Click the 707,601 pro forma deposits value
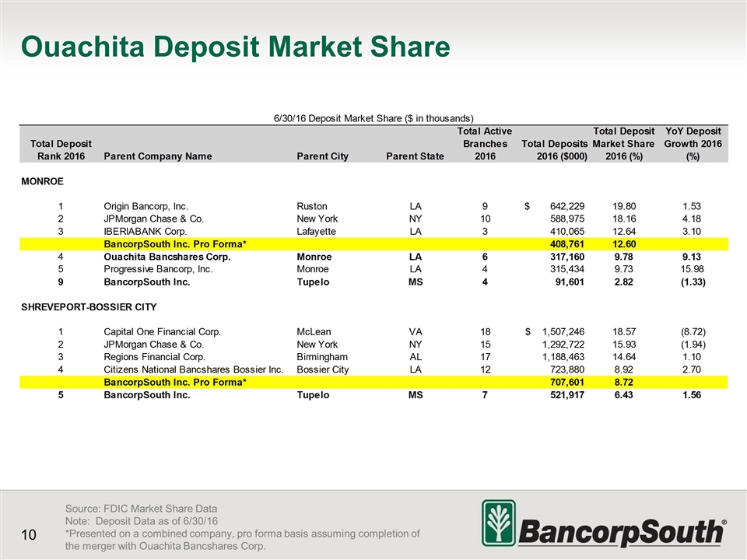Image resolution: width=747 pixels, height=560 pixels. (x=567, y=383)
